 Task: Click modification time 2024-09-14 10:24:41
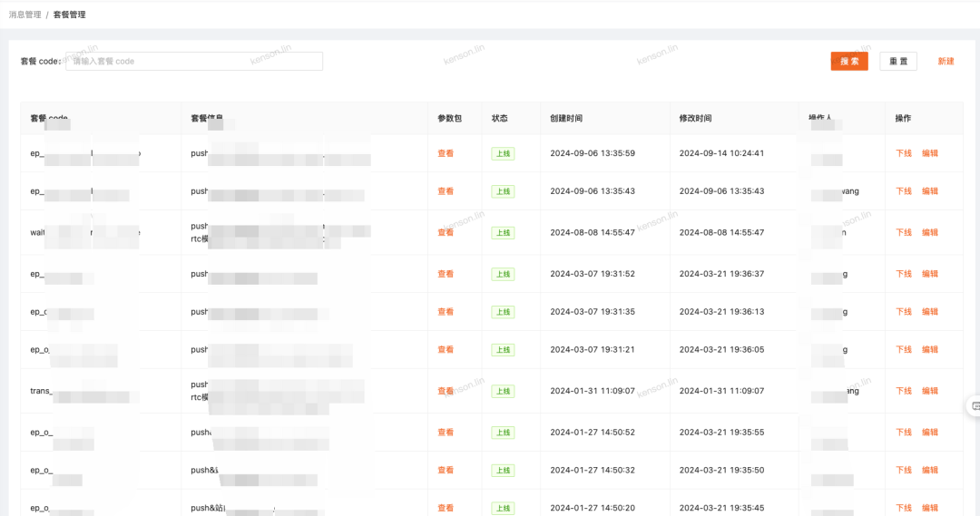tap(722, 153)
